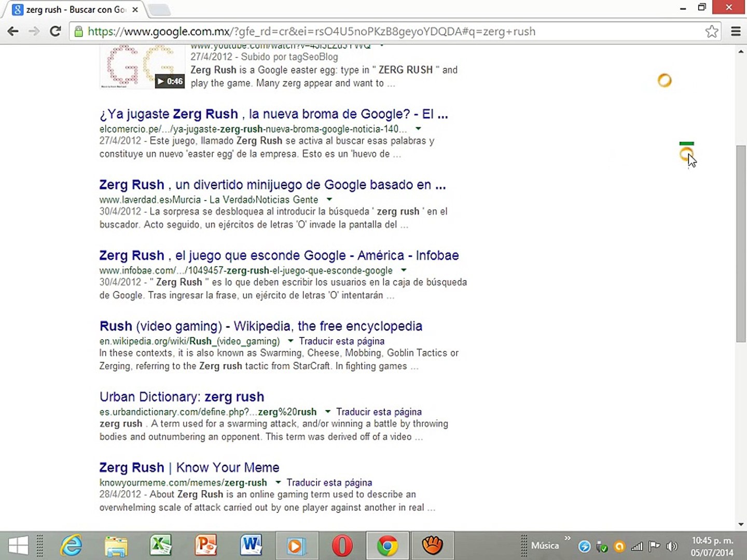Screen dimensions: 747x560
Task: Launch Opera browser from the taskbar
Action: [x=341, y=545]
